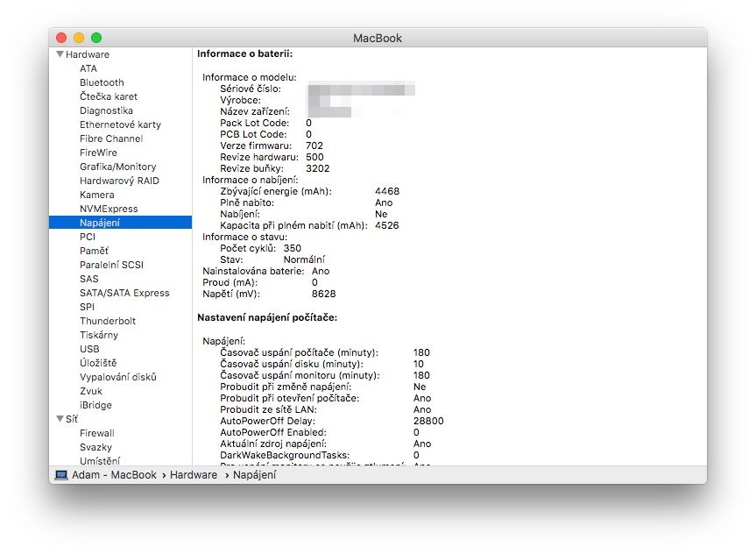The image size is (756, 554).
Task: Click the AutoPowerOff Delay value 28800
Action: [428, 421]
